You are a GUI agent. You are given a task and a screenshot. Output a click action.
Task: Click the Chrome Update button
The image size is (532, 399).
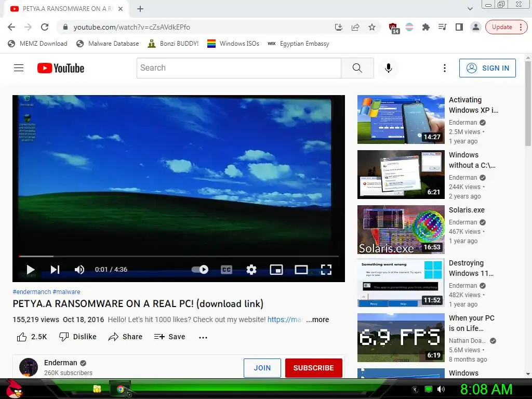506,27
